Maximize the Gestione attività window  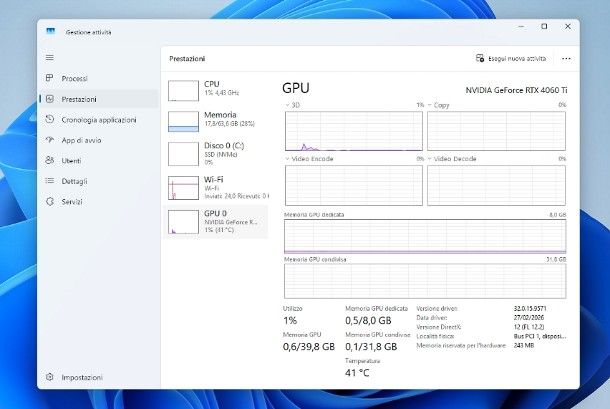[544, 26]
